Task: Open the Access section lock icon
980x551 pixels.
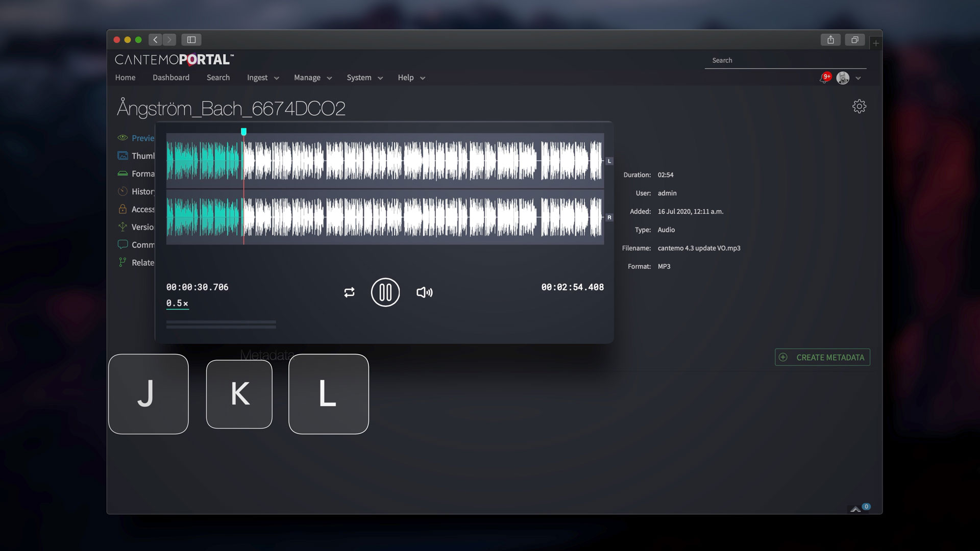Action: tap(122, 209)
